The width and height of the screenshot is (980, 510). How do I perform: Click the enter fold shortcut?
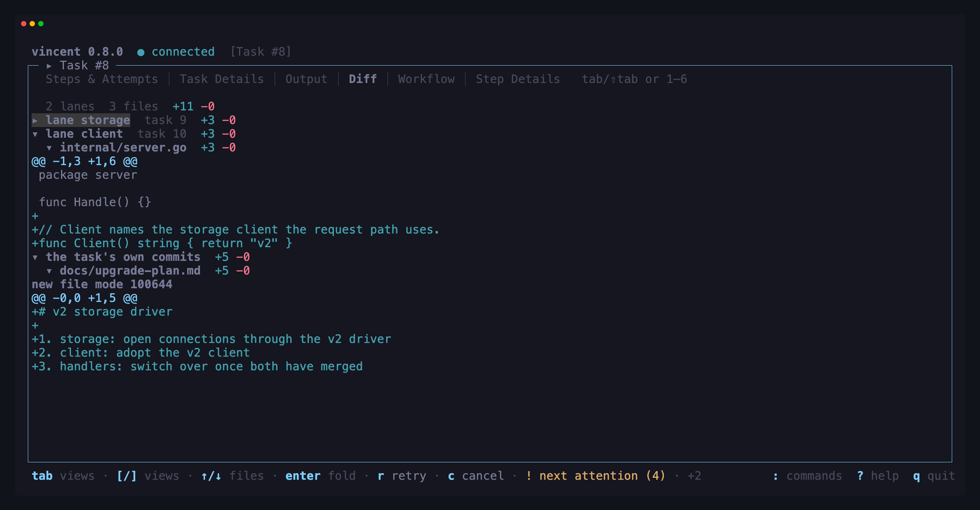pos(321,476)
